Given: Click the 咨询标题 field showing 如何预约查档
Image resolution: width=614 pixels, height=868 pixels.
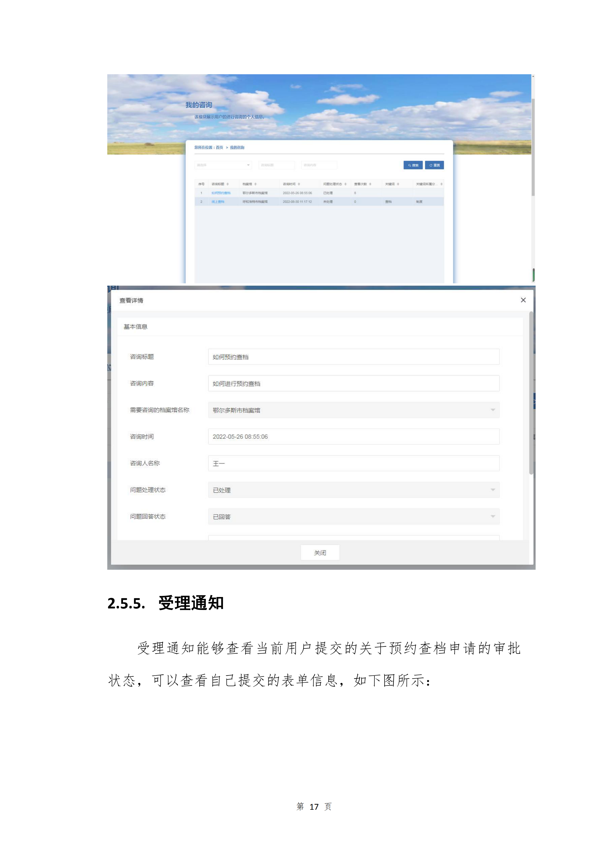Looking at the screenshot, I should pos(354,357).
